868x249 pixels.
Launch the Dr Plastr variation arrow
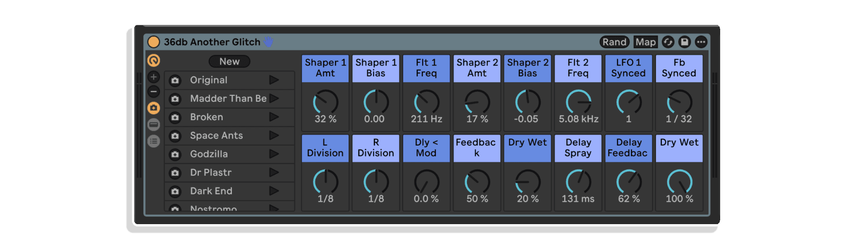tap(274, 173)
